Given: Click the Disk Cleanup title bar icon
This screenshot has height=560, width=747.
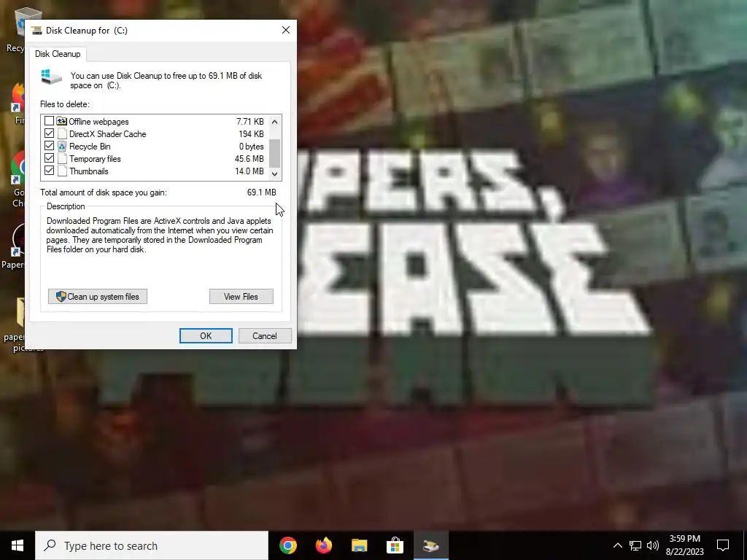Looking at the screenshot, I should [36, 31].
